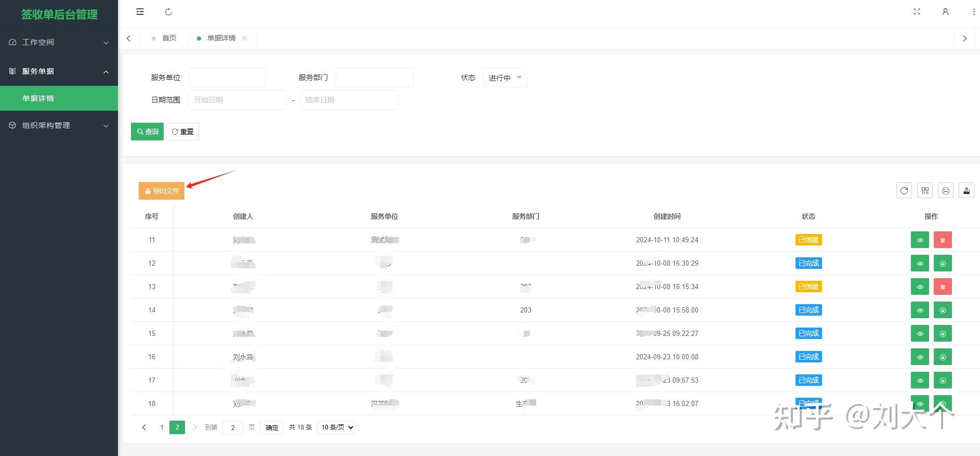The image size is (980, 456).
Task: Collapse the 服务单据 sidebar menu
Action: point(59,71)
